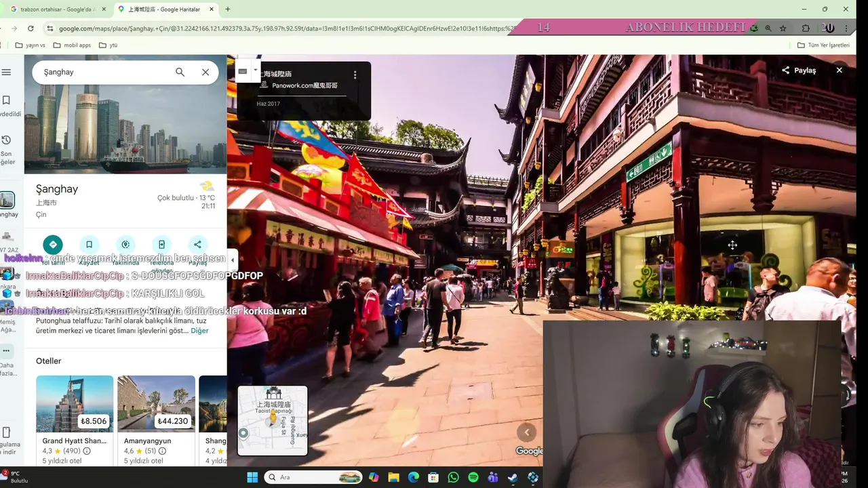Open the Tüm Yer İşaretleri folder
Screen dimensions: 868x488
click(x=823, y=45)
